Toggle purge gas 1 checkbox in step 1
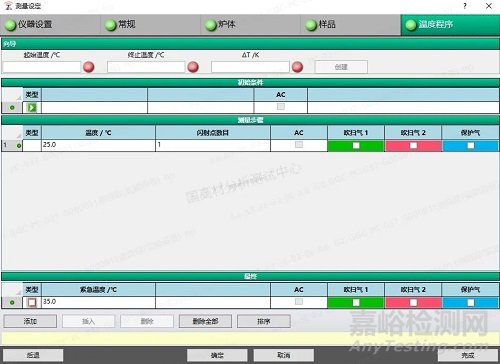Image resolution: width=500 pixels, height=364 pixels. [x=356, y=146]
